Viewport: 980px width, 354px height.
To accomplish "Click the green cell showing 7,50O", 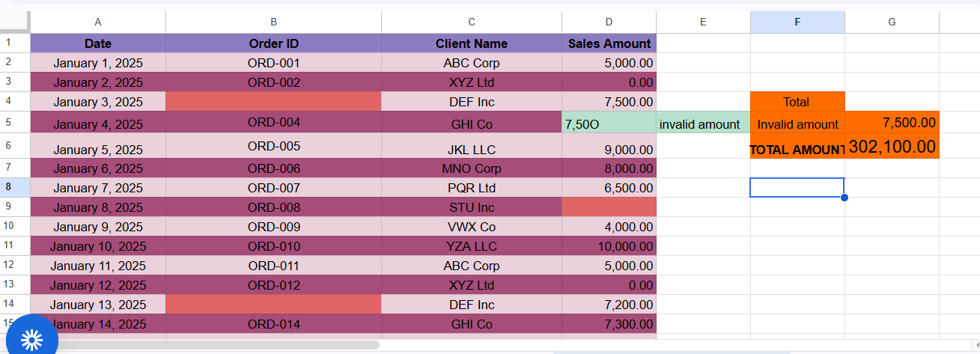I will (x=609, y=124).
